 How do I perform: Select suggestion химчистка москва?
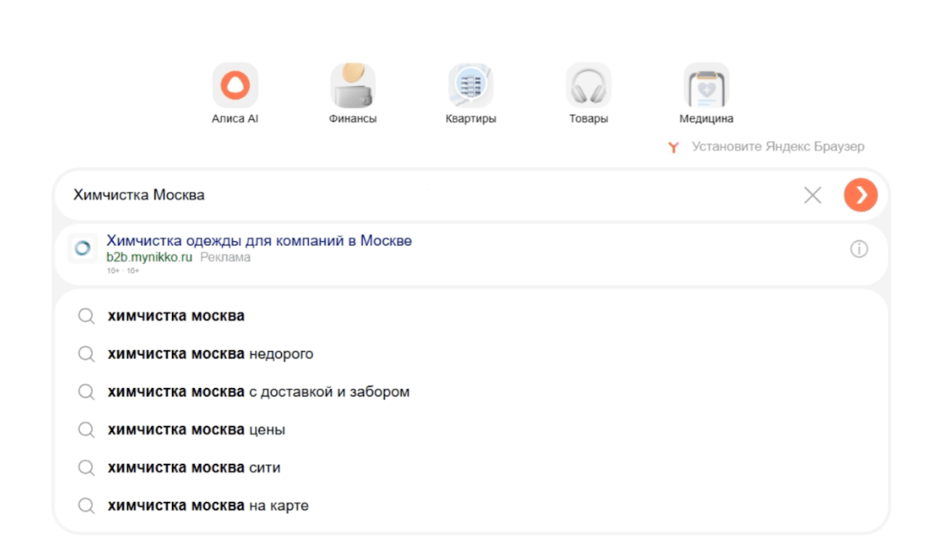tap(472, 316)
